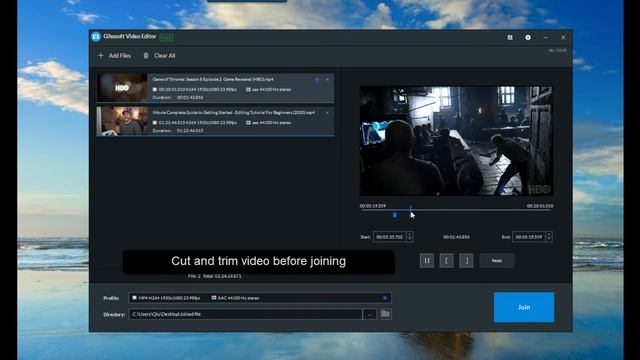The height and width of the screenshot is (360, 640).
Task: Set the start mark with [ button
Action: tap(447, 260)
